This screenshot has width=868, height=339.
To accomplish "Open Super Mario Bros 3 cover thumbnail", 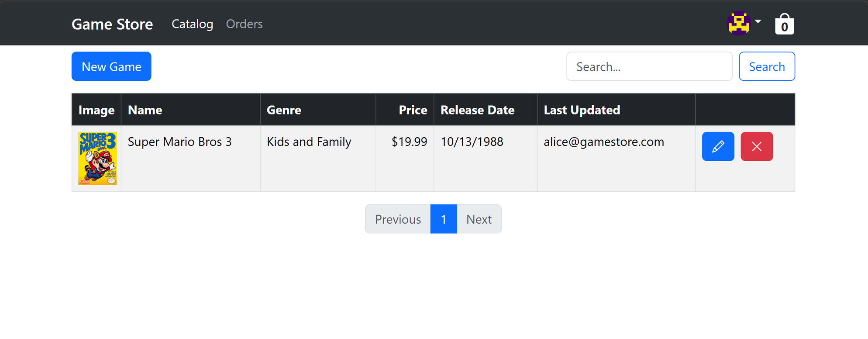I will [97, 159].
